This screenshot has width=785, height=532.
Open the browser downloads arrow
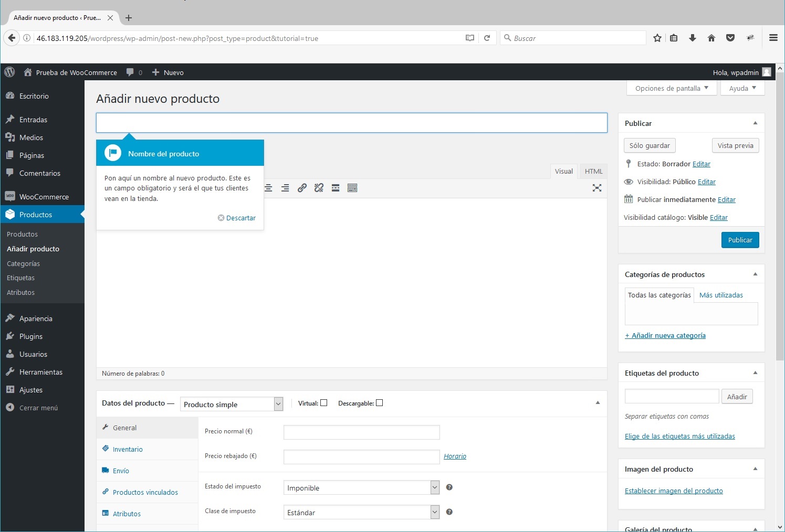click(x=693, y=38)
